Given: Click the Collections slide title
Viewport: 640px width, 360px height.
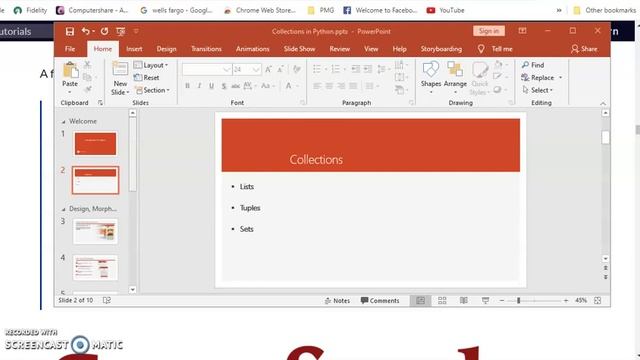Looking at the screenshot, I should (316, 160).
